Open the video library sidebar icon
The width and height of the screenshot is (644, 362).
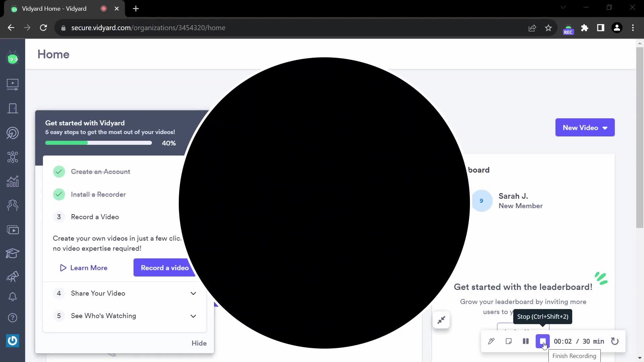pos(13,84)
